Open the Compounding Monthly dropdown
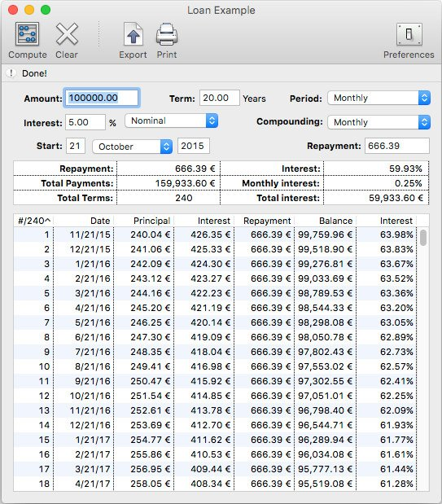Screen dimensions: 442x504 click(379, 122)
